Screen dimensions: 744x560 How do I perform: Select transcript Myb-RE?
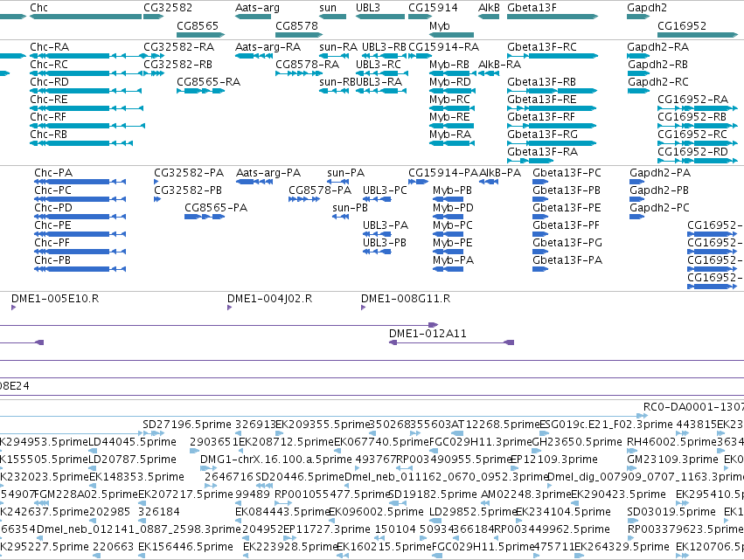(x=452, y=126)
